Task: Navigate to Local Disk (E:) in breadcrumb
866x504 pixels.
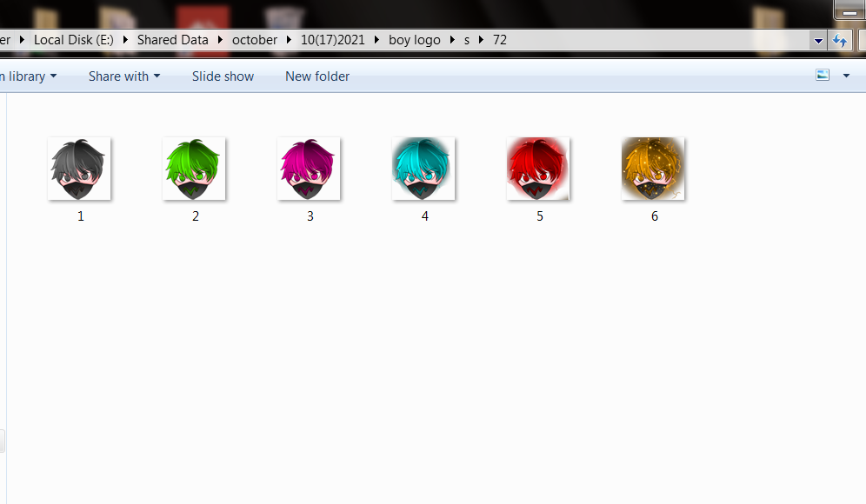Action: click(x=73, y=40)
